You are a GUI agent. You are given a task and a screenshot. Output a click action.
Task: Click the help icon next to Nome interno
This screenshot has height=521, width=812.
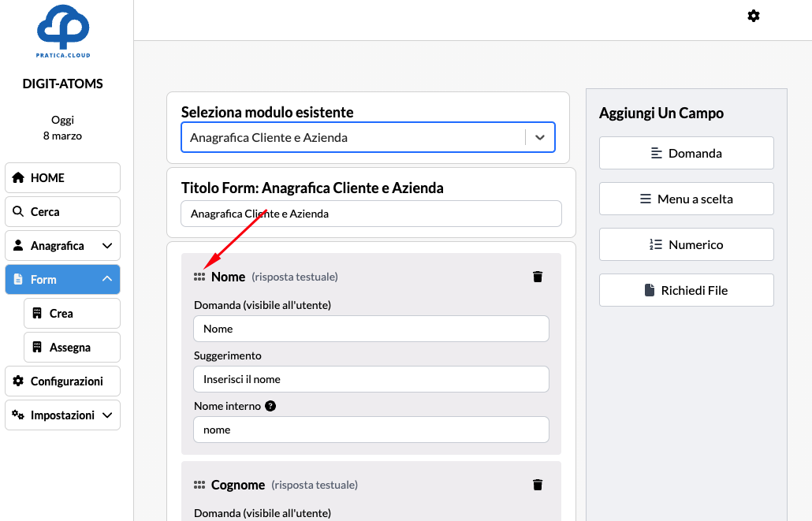270,406
